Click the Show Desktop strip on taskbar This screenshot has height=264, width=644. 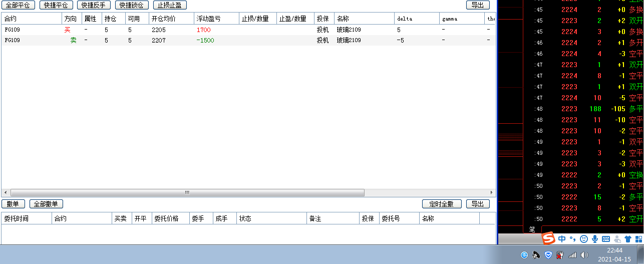(x=640, y=254)
